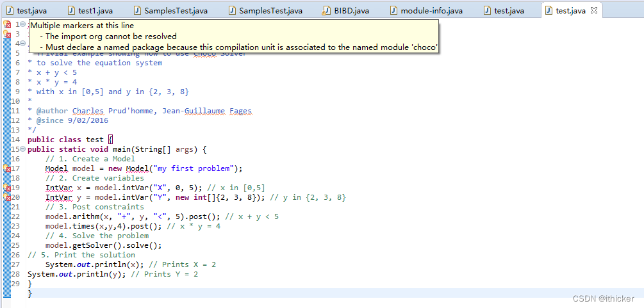Collapse the comment block fold at line 4
644x308 pixels.
pos(23,44)
